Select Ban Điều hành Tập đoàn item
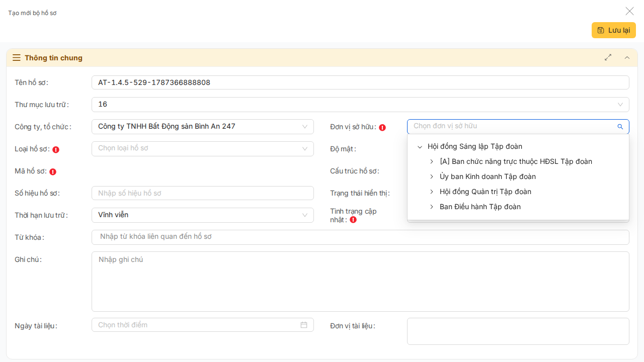Image resolution: width=644 pixels, height=362 pixels. tap(480, 207)
